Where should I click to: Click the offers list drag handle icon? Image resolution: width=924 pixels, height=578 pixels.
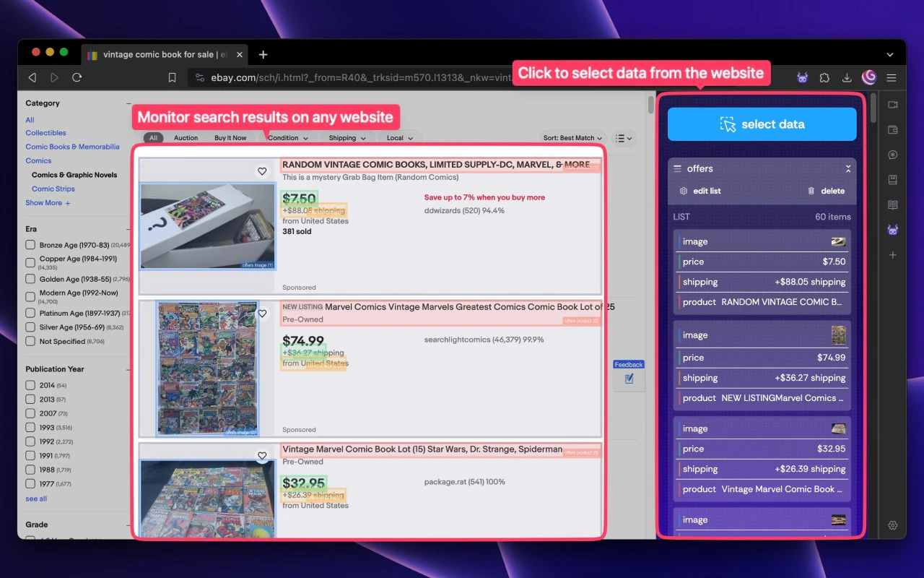pyautogui.click(x=677, y=168)
